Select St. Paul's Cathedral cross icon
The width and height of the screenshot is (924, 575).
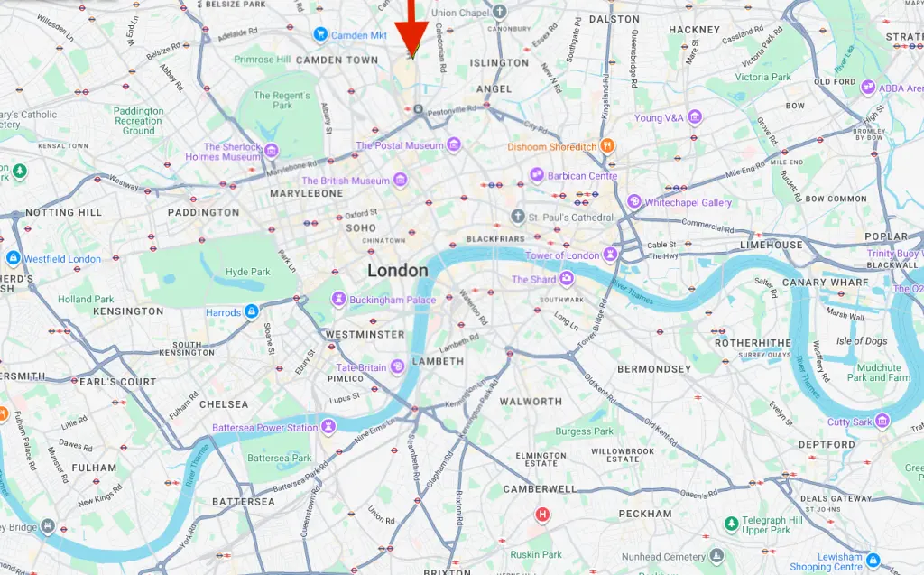(518, 217)
